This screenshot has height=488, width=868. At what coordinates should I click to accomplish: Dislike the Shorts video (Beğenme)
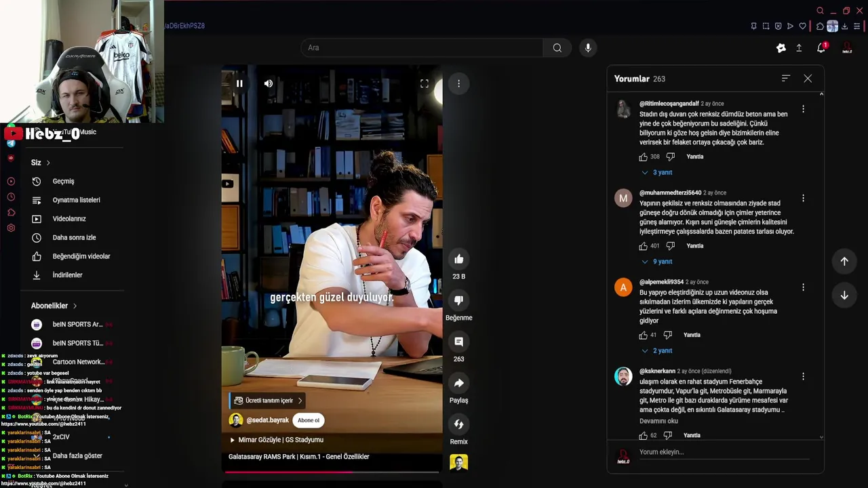pyautogui.click(x=459, y=300)
